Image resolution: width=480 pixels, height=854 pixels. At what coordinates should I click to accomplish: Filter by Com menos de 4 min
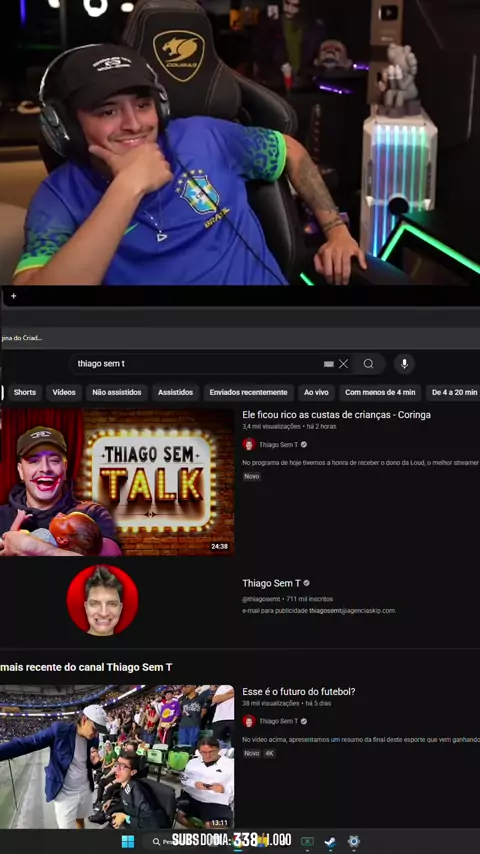point(380,392)
